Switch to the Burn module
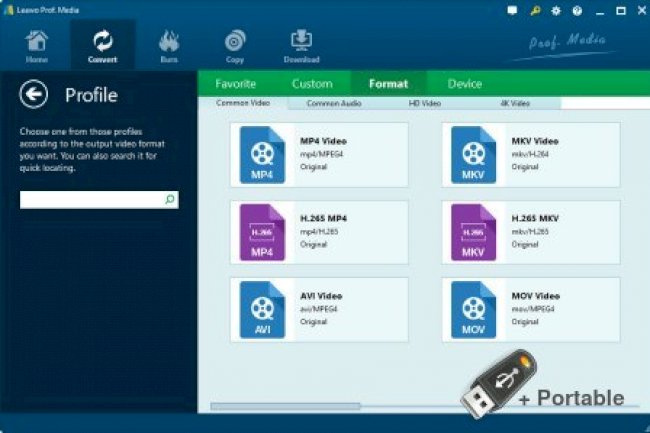The width and height of the screenshot is (650, 433). [169, 45]
